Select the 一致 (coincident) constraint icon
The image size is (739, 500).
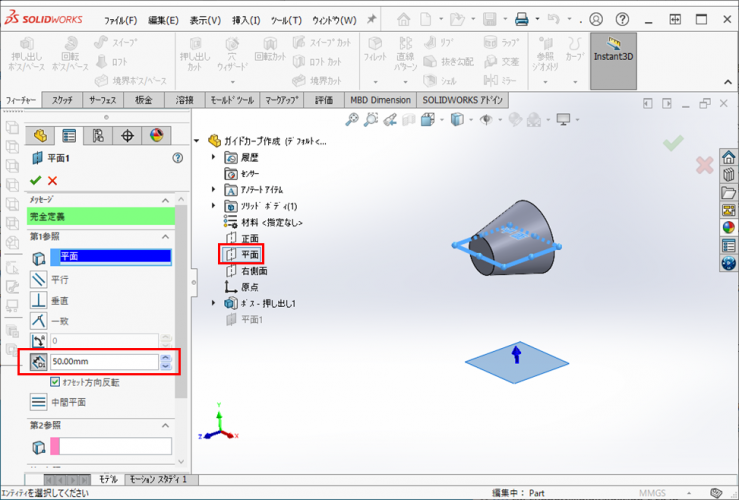point(38,320)
